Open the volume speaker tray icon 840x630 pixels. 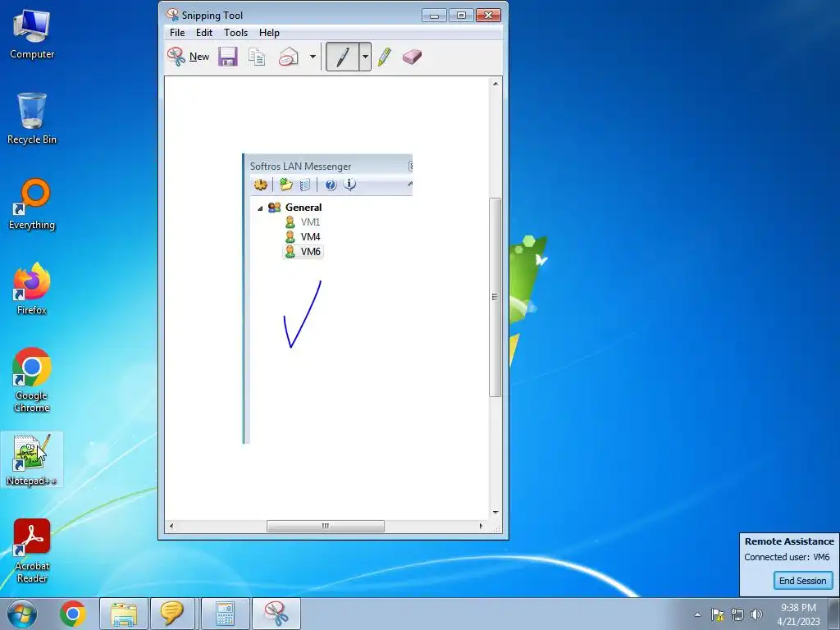click(x=757, y=614)
